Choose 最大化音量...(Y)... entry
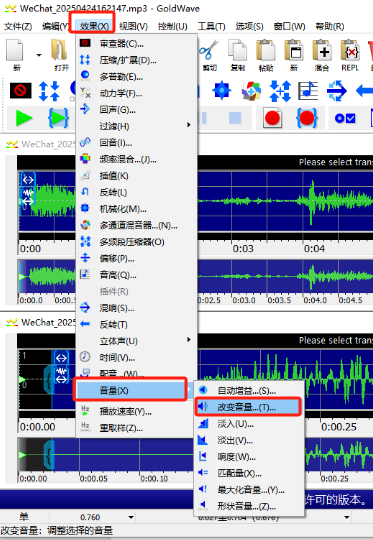The height and width of the screenshot is (540, 373). [249, 490]
